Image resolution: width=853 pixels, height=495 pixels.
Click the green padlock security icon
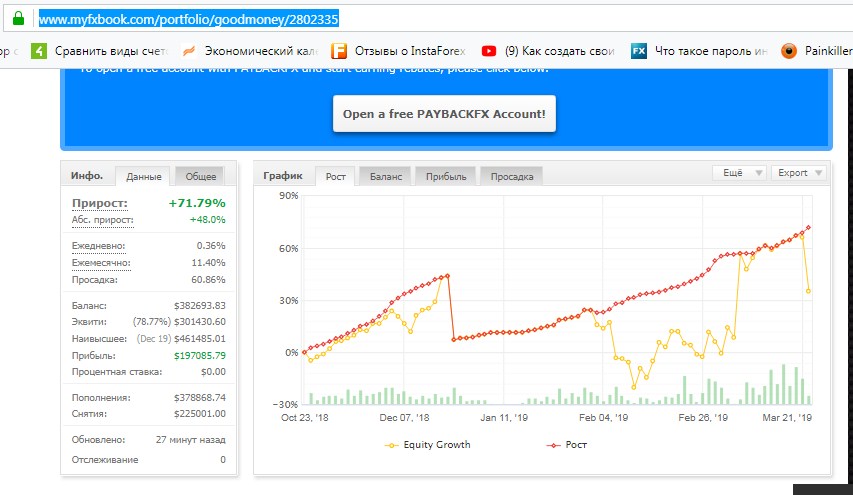(18, 19)
